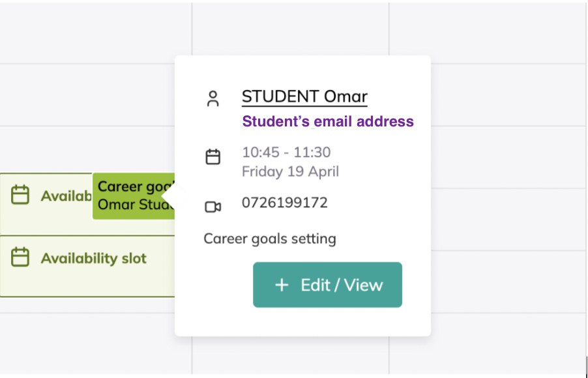This screenshot has height=378, width=588.
Task: Open the STUDENT Omar profile link
Action: [304, 97]
